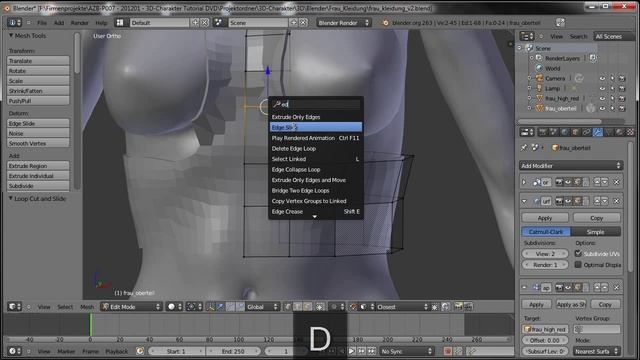Toggle frau_oberteil renderability camera icon

(x=622, y=108)
